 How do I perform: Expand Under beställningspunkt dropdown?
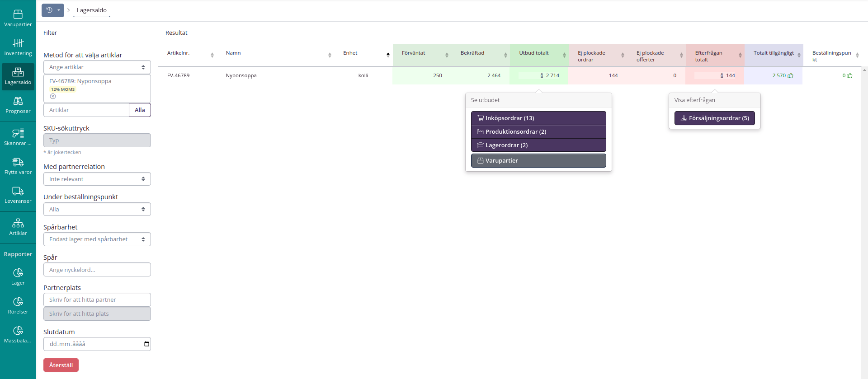(x=97, y=209)
